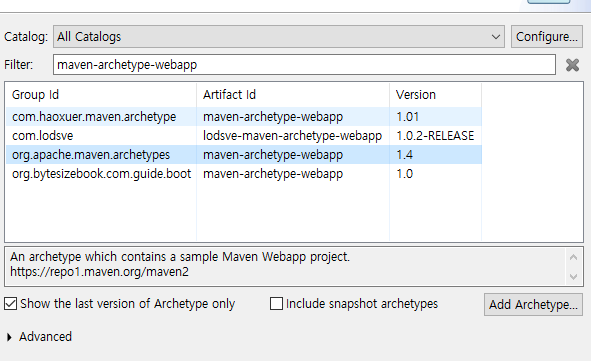Click the description box down arrow
591x361 pixels.
click(573, 277)
